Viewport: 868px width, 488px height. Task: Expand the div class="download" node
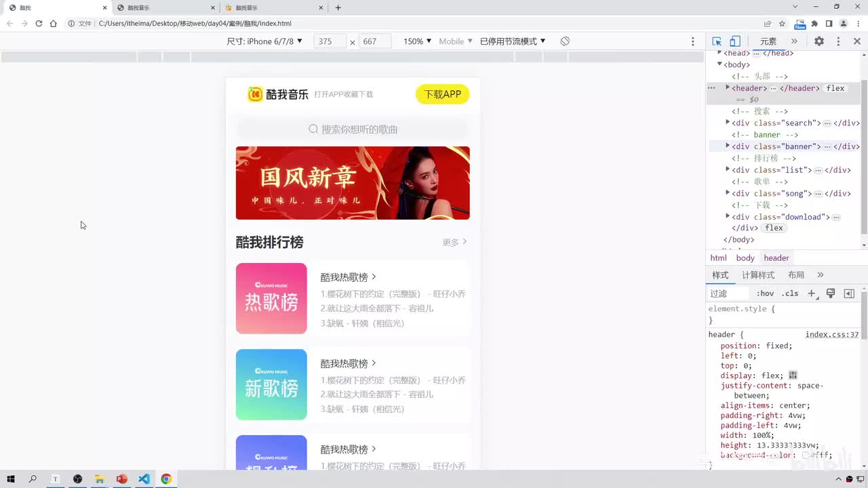(728, 216)
